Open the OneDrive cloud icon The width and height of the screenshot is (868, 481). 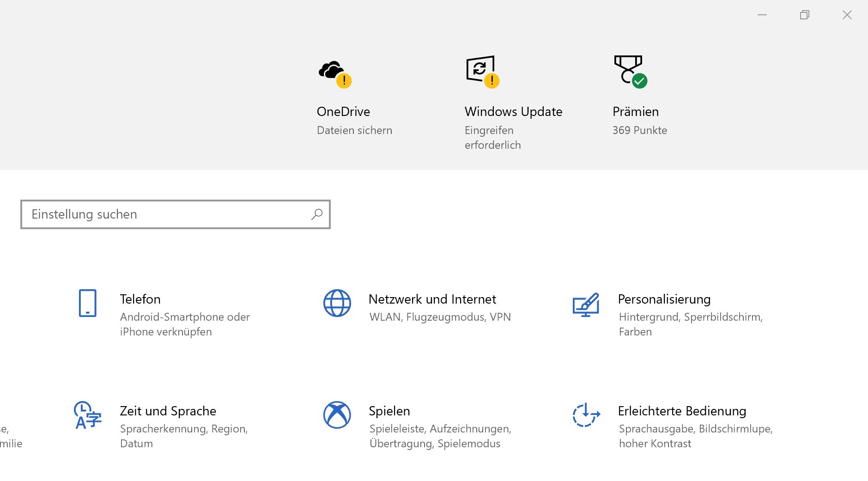point(335,74)
